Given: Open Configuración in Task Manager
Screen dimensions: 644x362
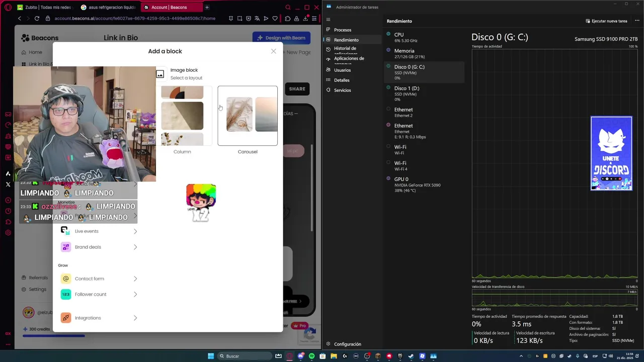Looking at the screenshot, I should pyautogui.click(x=353, y=344).
